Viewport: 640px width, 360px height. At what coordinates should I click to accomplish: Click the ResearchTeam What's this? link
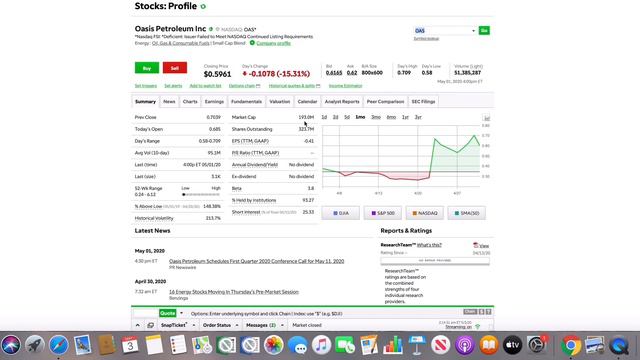[x=429, y=245]
